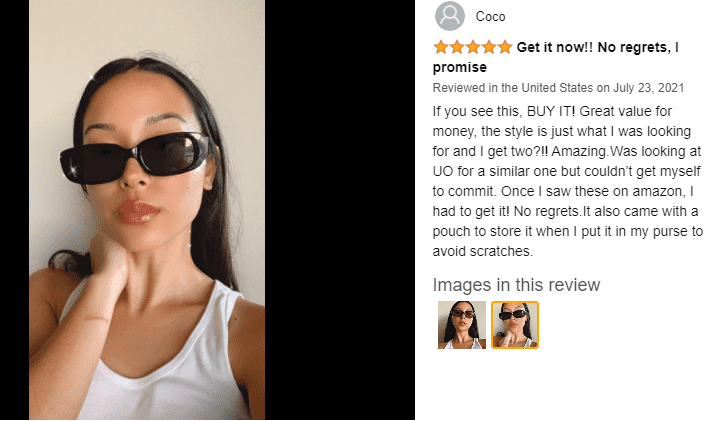
Task: Open the 'Get it now!! No regrets' review title
Action: pos(556,57)
